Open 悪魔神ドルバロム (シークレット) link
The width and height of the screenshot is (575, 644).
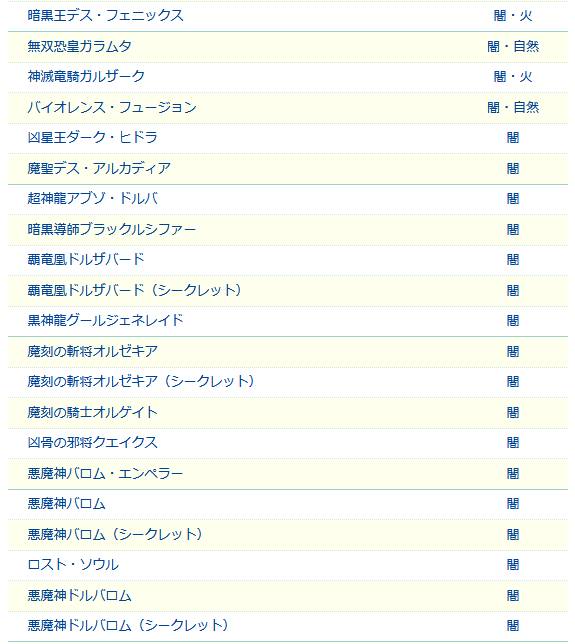(x=128, y=626)
